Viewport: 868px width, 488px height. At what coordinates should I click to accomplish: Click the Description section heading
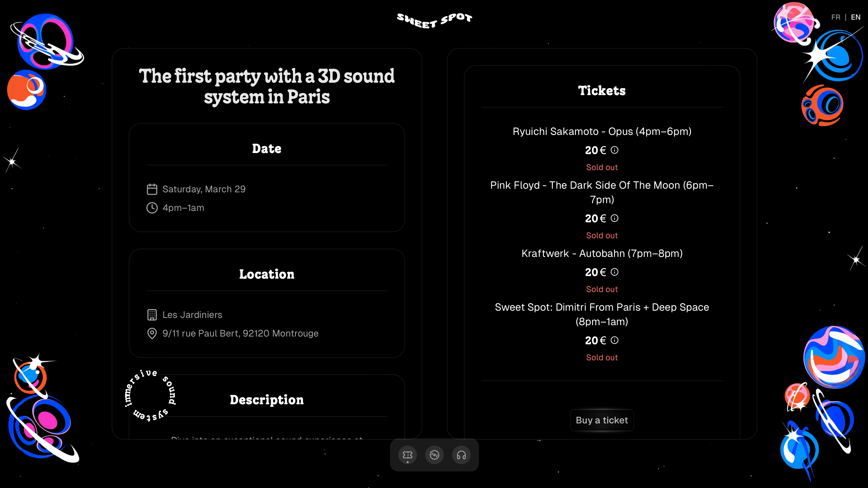267,400
